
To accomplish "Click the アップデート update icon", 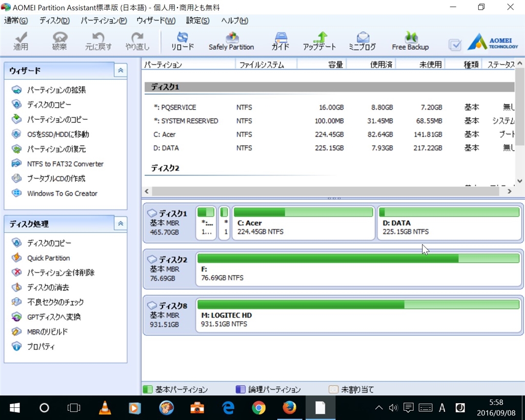I will pos(319,41).
